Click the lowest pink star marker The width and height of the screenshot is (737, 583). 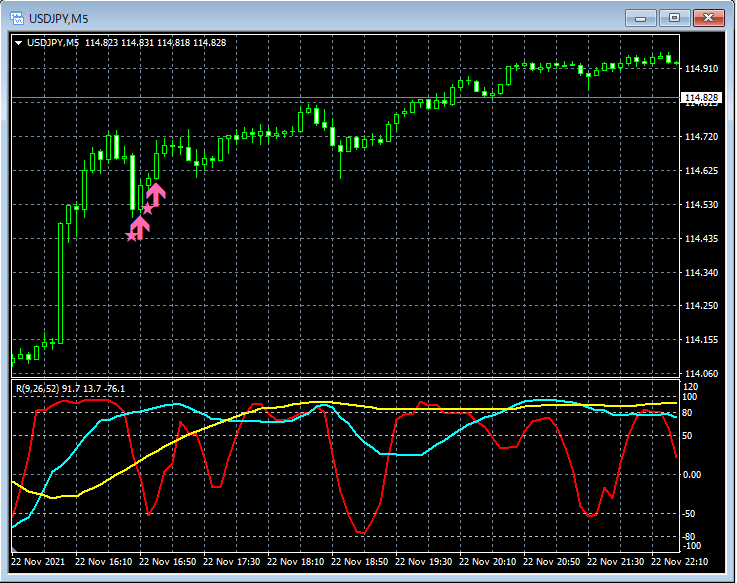point(131,236)
